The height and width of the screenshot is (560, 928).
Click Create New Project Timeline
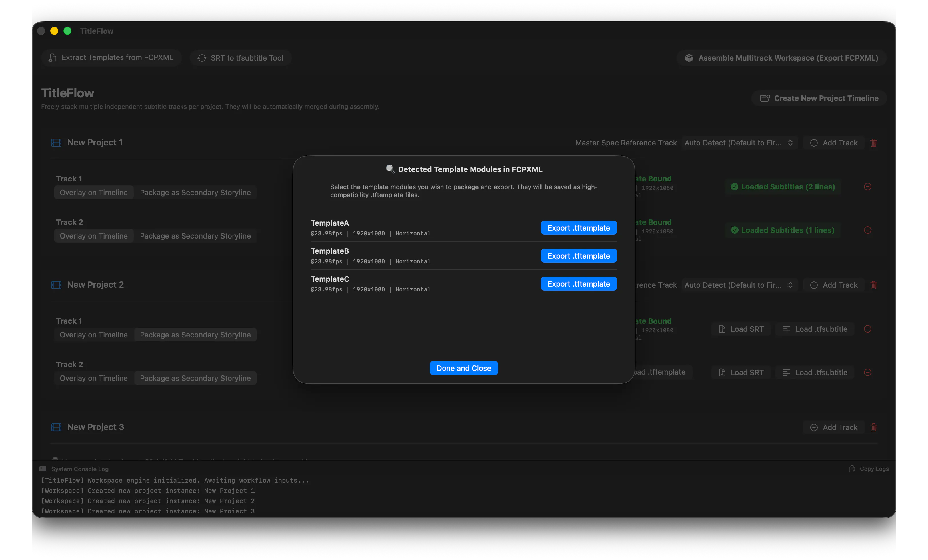click(x=819, y=98)
